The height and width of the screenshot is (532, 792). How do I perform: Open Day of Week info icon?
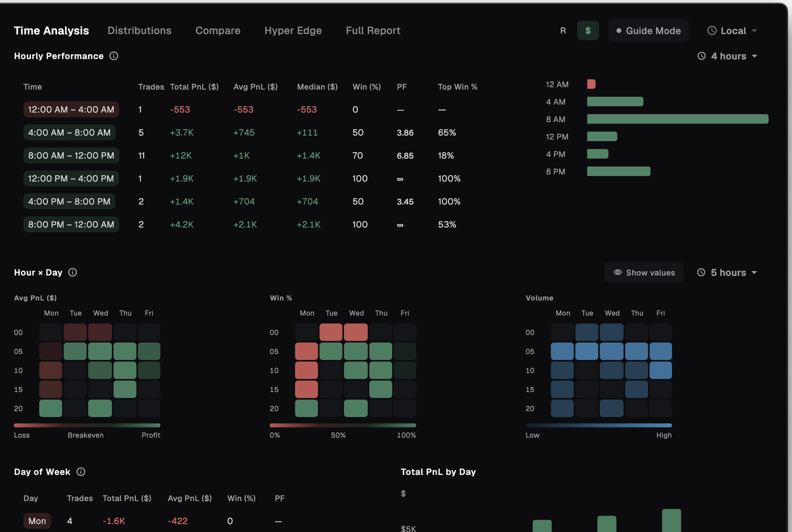click(x=81, y=472)
